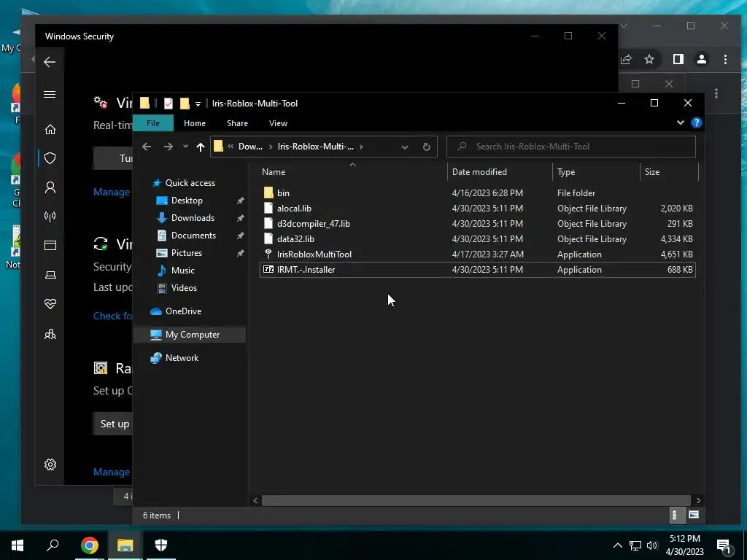Toggle Windows Security hamburger menu
Screen dimensions: 747x560
click(x=50, y=94)
